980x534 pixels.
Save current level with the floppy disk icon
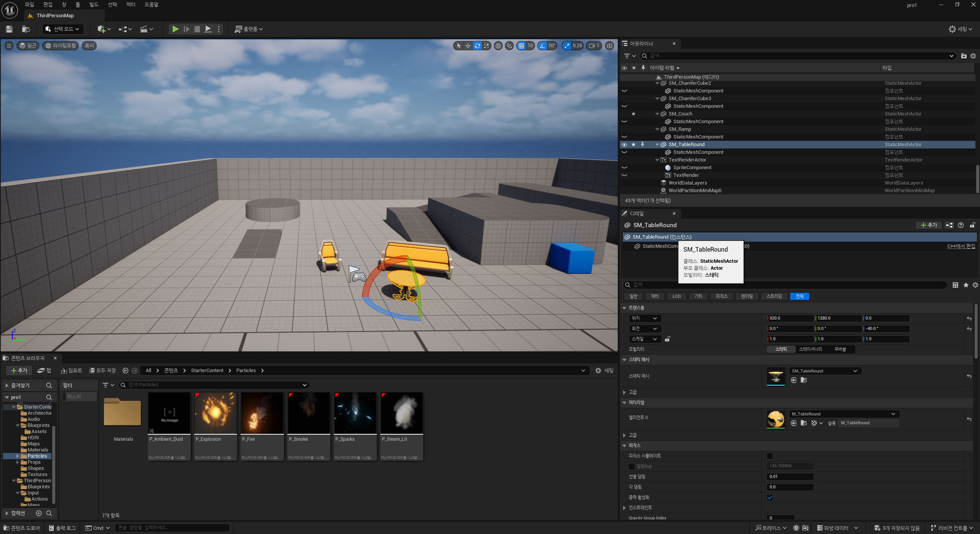click(x=9, y=29)
